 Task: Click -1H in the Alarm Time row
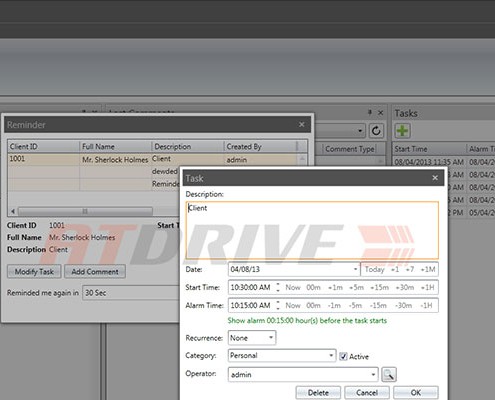[426, 305]
